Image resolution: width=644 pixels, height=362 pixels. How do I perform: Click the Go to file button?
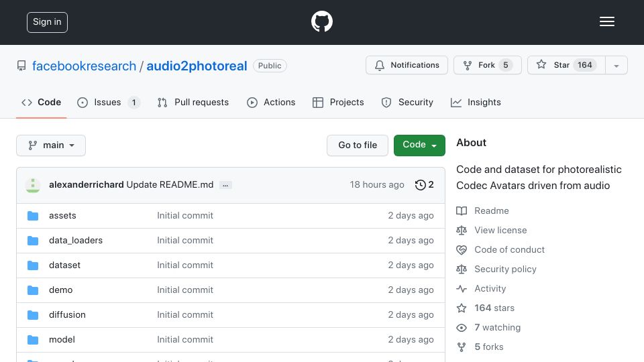358,145
